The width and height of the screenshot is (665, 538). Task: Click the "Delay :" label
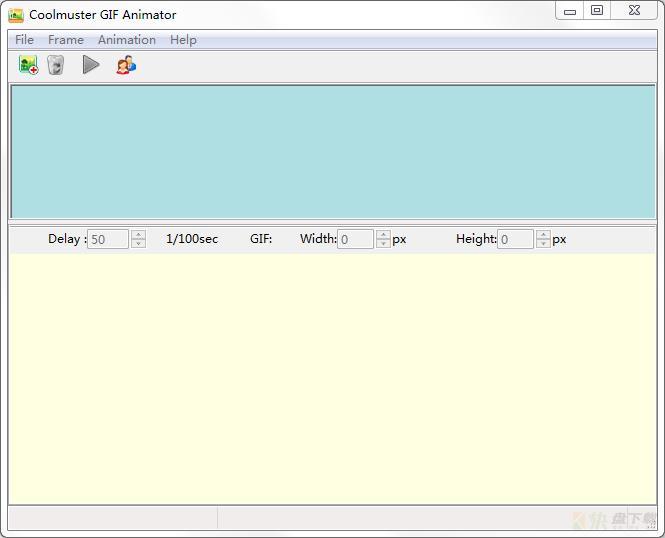click(67, 239)
